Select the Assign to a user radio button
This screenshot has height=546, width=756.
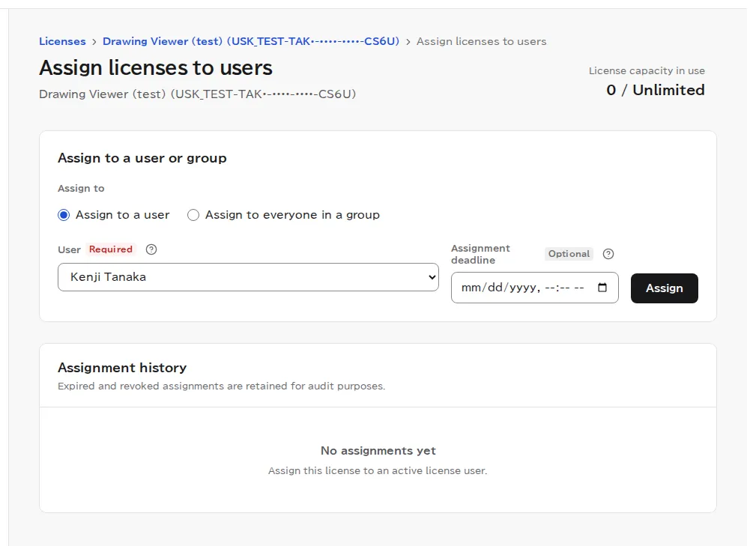click(x=64, y=215)
